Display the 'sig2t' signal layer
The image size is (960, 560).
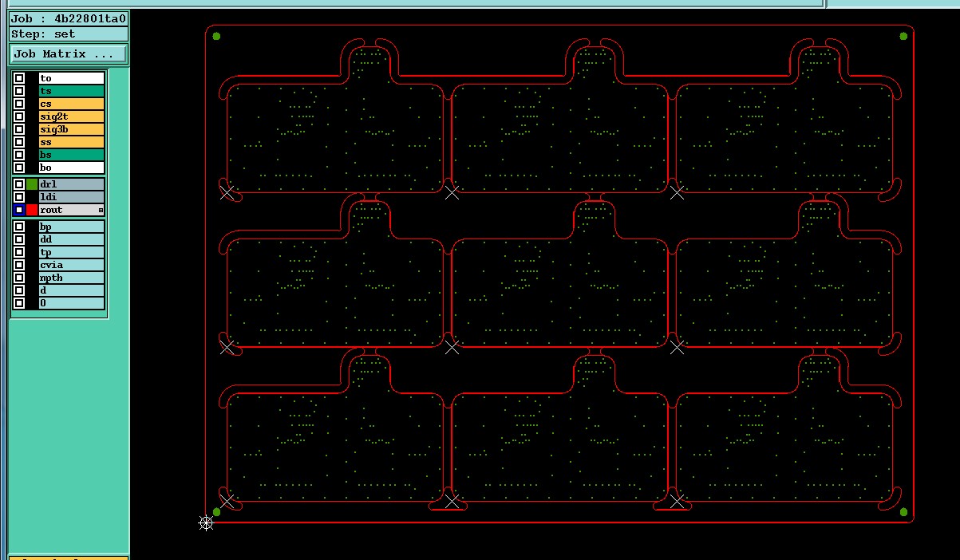click(72, 116)
